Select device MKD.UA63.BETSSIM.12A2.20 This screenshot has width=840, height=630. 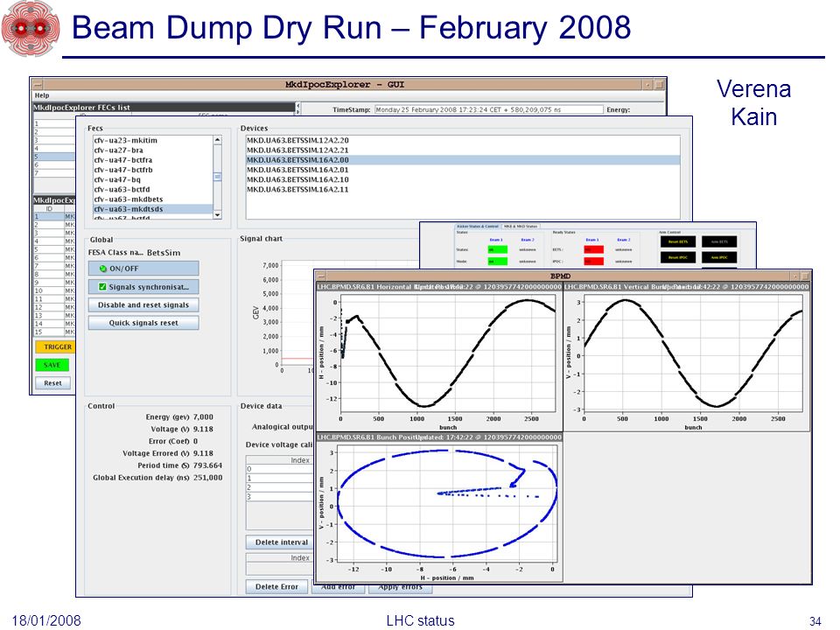463,140
